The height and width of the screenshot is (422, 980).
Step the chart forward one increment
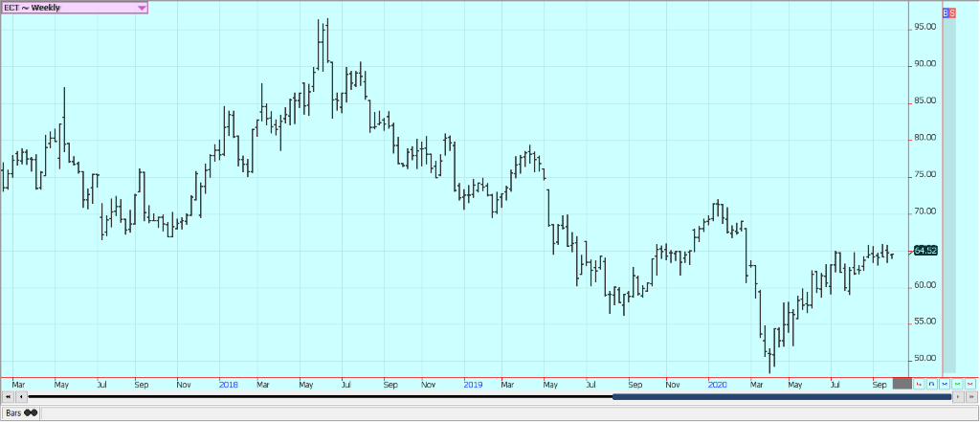[x=958, y=396]
